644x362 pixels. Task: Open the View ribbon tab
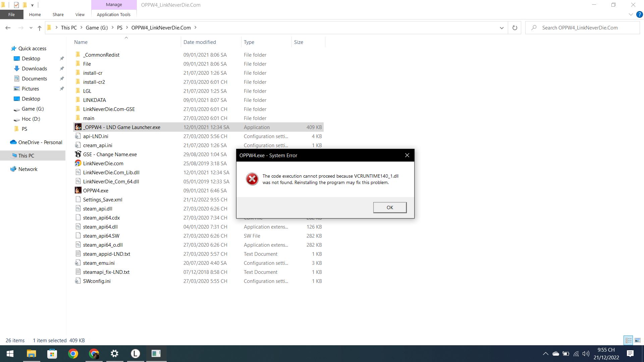(80, 14)
